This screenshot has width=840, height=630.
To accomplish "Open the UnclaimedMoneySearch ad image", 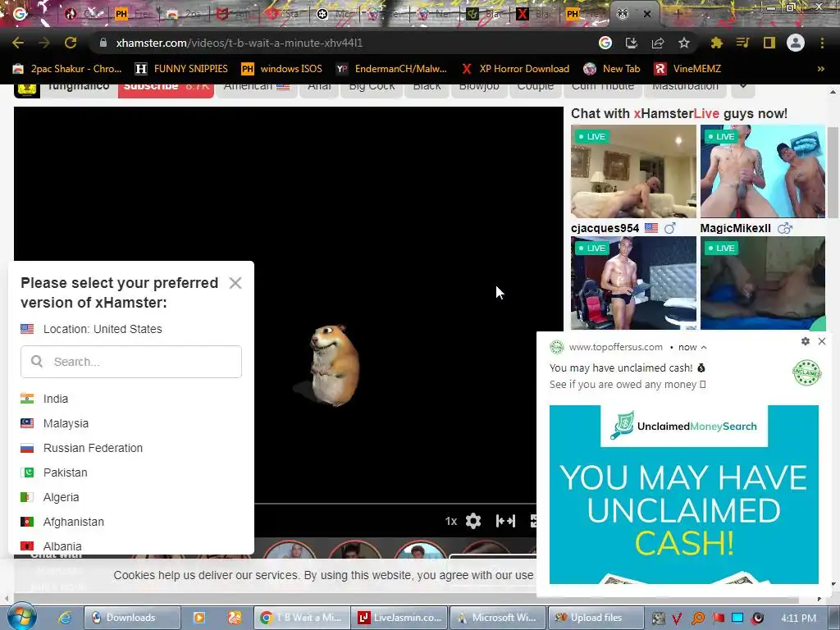I will click(x=683, y=495).
